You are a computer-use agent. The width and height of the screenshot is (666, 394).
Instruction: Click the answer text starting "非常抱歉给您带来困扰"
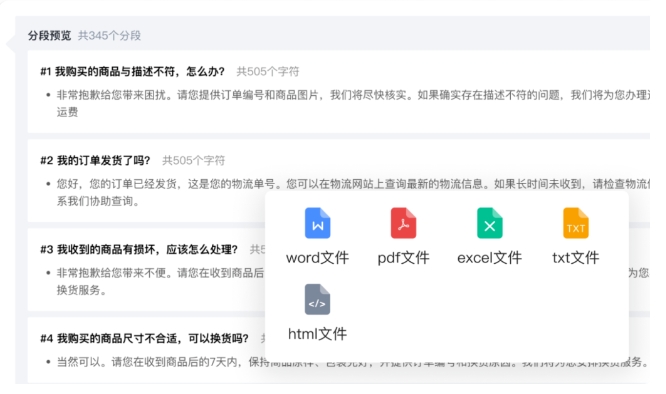click(x=353, y=103)
